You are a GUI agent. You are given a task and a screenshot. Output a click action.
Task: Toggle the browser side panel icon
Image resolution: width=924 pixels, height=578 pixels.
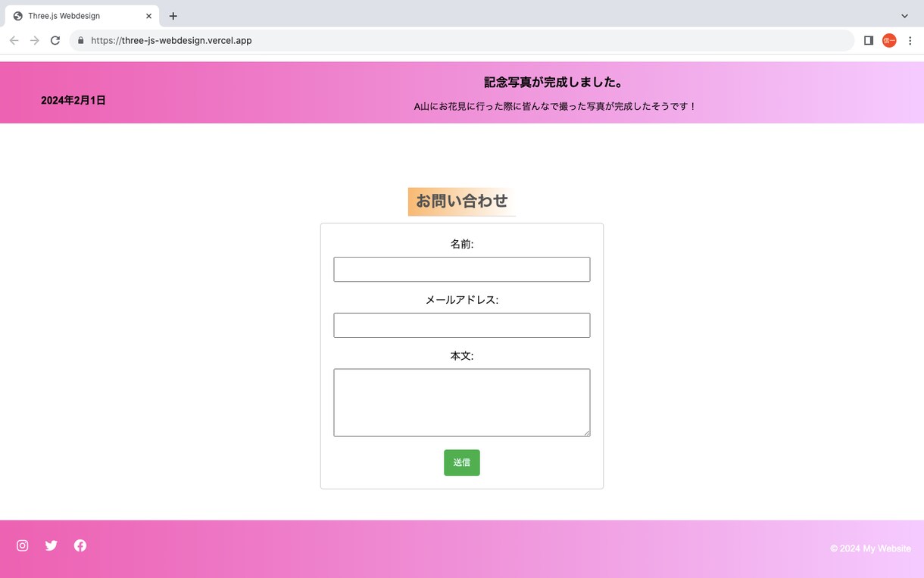pos(869,40)
